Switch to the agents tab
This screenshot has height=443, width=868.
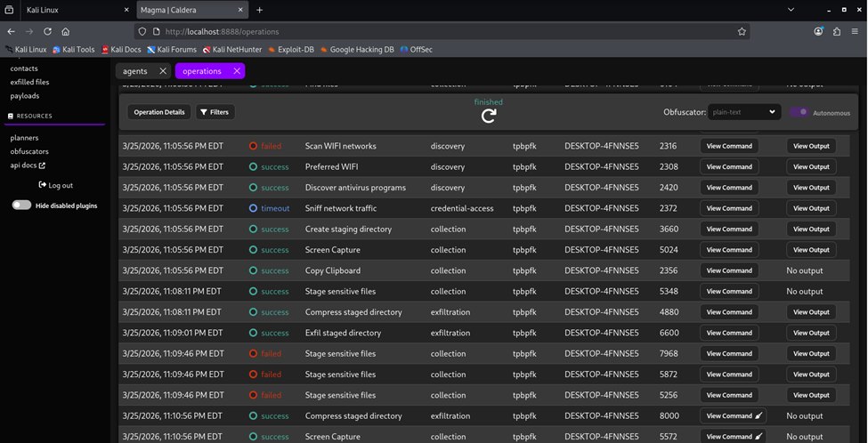[x=135, y=71]
